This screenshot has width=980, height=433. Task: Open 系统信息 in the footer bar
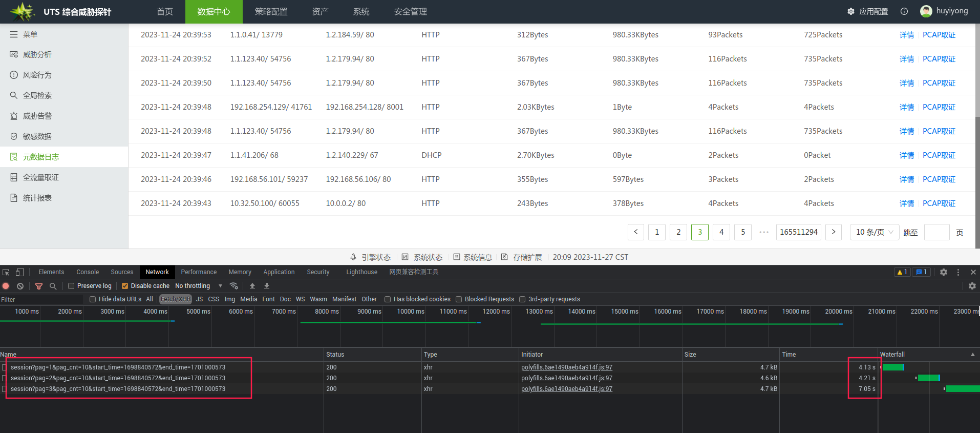[472, 257]
